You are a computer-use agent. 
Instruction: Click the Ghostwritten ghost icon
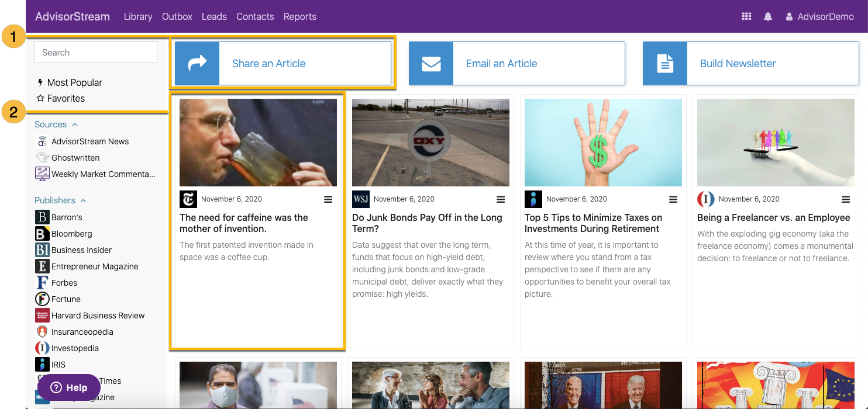[x=42, y=158]
